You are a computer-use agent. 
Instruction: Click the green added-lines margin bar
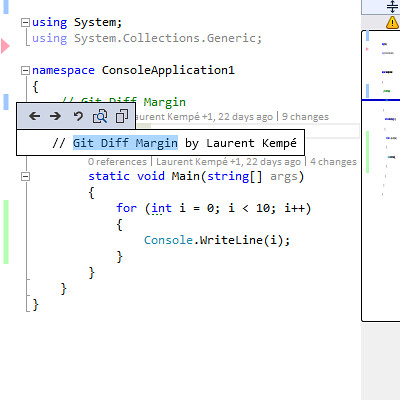click(6, 232)
